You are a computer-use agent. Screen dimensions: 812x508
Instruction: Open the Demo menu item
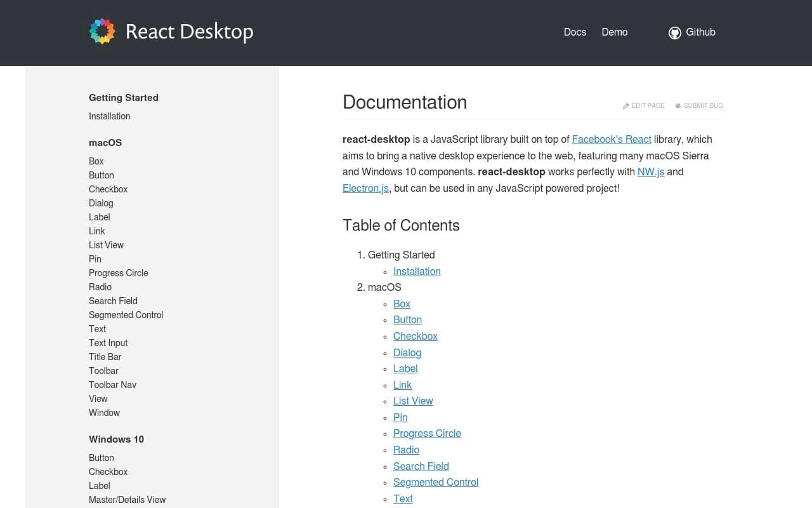click(614, 32)
